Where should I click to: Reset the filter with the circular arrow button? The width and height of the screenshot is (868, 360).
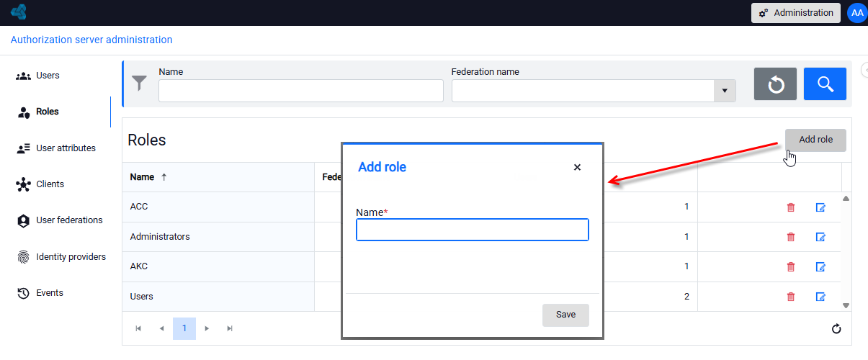pos(775,84)
